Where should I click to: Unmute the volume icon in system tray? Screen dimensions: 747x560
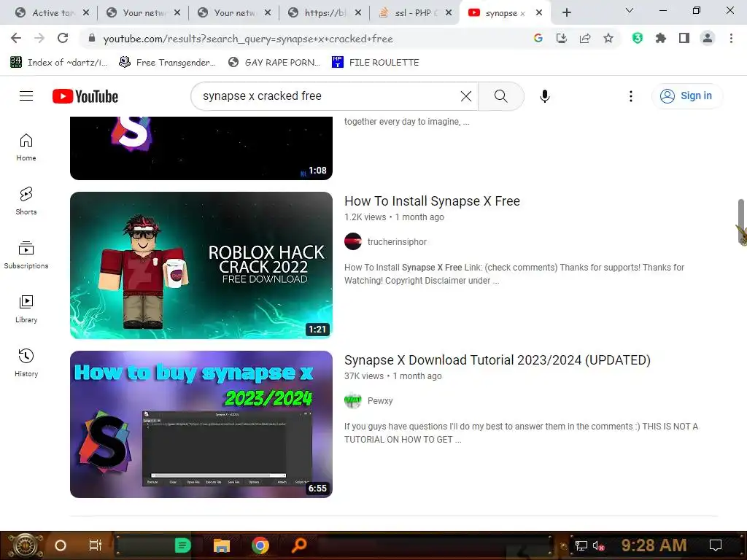pos(598,545)
